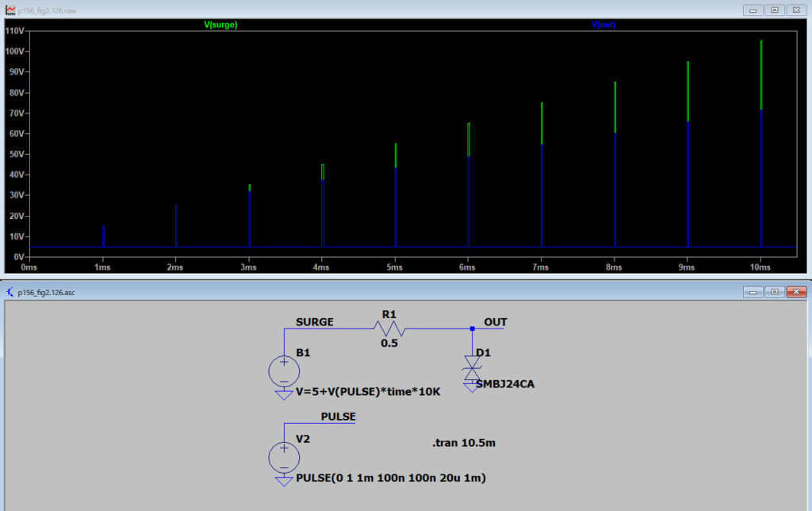Image resolution: width=812 pixels, height=511 pixels.
Task: Click the V(out) trace label
Action: point(603,25)
